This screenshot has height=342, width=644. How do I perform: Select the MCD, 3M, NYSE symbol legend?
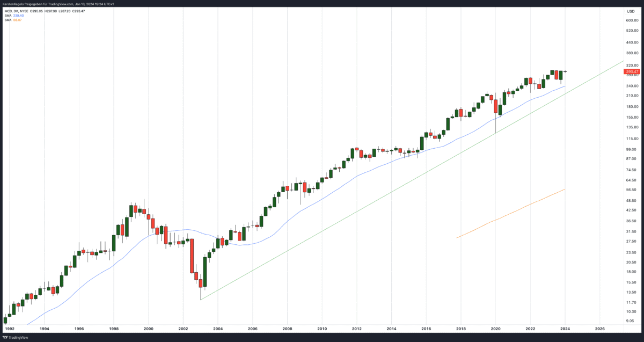pos(17,11)
